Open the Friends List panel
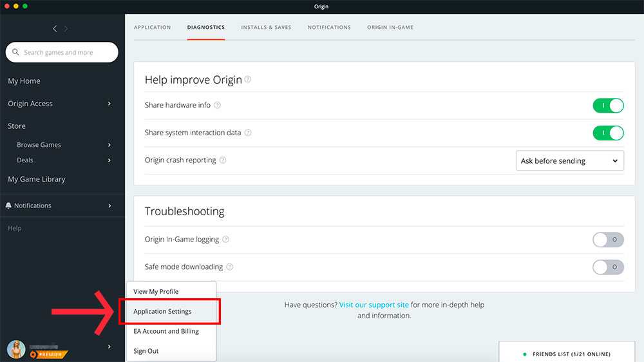The width and height of the screenshot is (644, 362). (x=567, y=352)
